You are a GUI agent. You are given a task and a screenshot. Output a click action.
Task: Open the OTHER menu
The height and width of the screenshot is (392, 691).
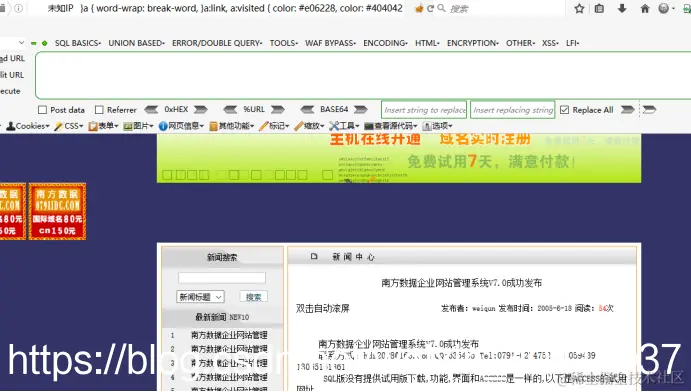pos(520,43)
